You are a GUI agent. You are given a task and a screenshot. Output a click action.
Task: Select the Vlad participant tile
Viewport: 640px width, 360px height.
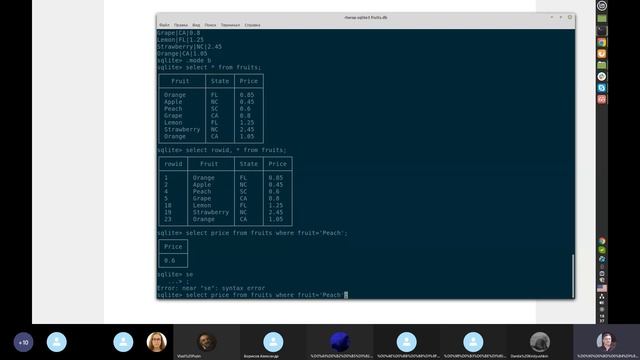click(207, 342)
